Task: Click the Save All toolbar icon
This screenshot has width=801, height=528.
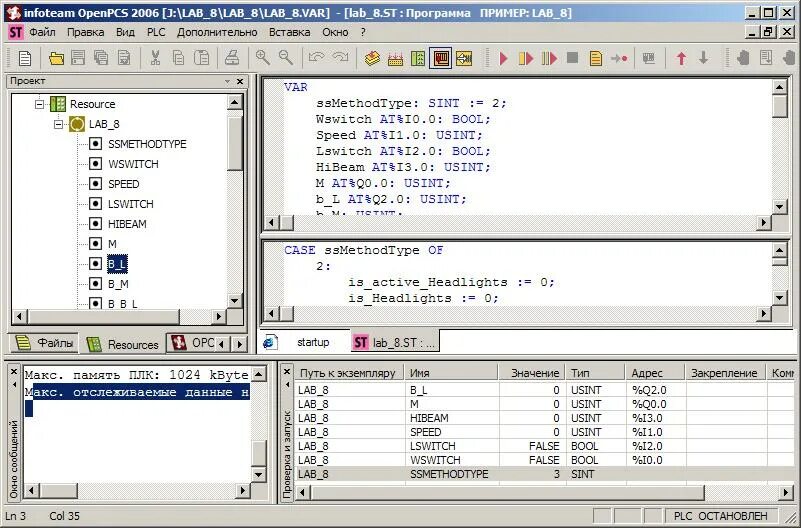Action: (101, 58)
